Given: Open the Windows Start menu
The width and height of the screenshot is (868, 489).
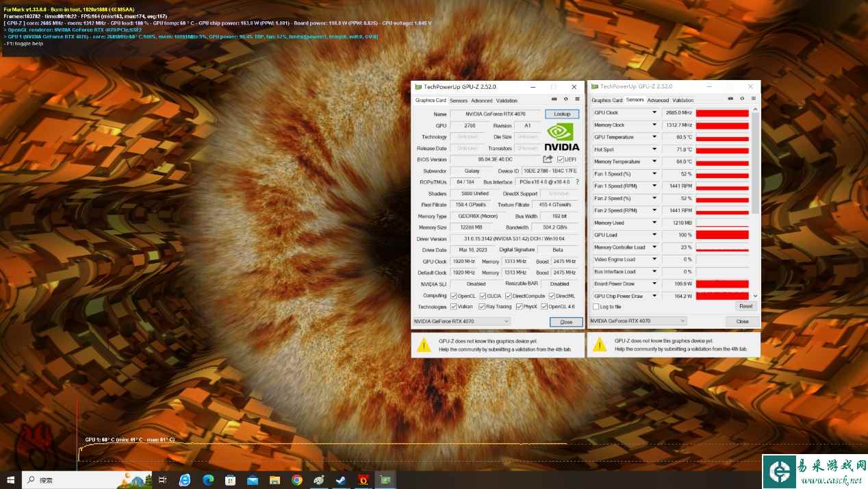Looking at the screenshot, I should 11,480.
